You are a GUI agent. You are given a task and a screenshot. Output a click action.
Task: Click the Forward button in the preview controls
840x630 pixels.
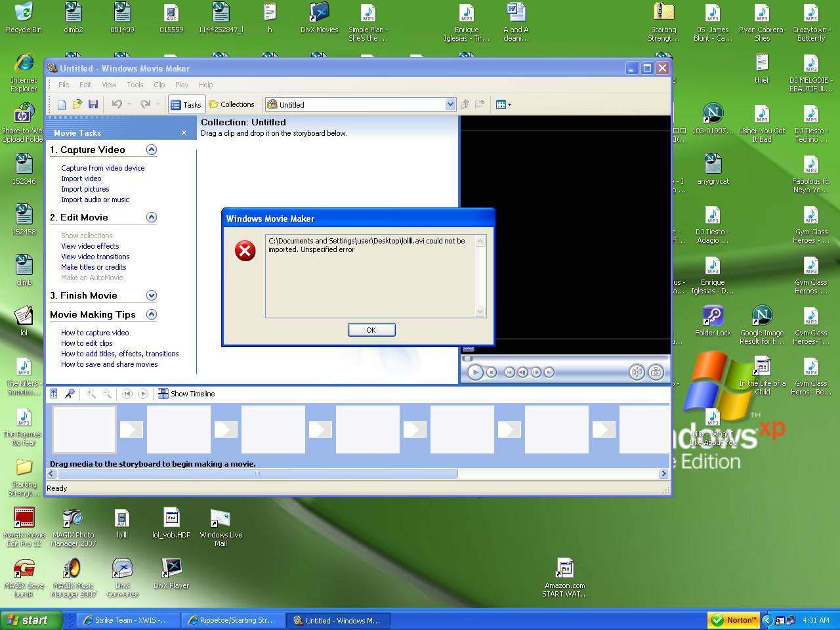[x=549, y=372]
